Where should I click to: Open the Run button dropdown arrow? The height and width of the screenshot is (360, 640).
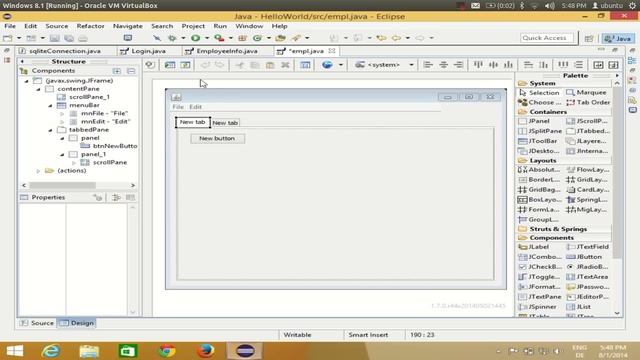click(207, 38)
